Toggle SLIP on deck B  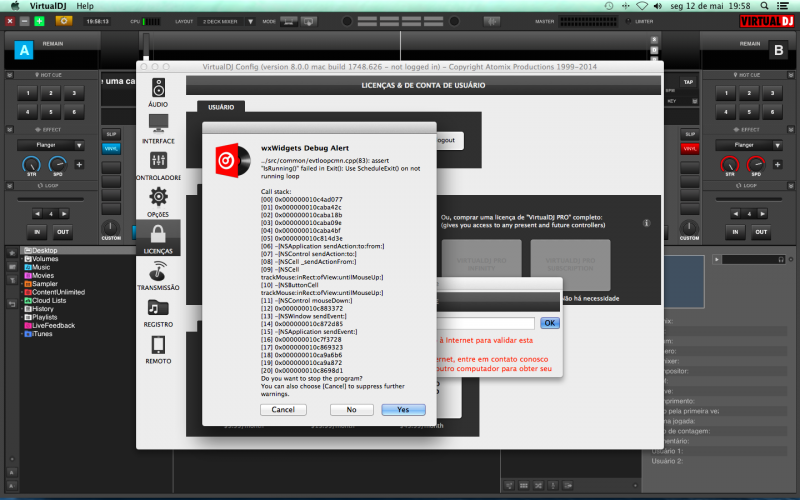pos(690,134)
